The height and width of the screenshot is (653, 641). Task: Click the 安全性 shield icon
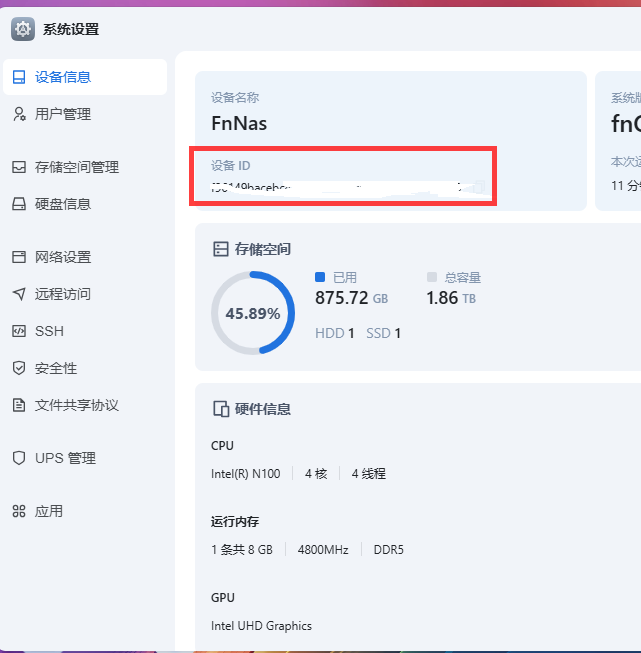[x=19, y=368]
